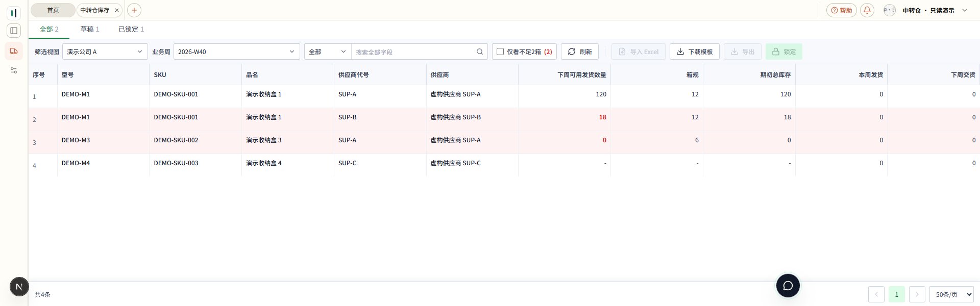Click the red 0 available quantity in DEMO-M3 row
The height and width of the screenshot is (306, 980).
604,140
